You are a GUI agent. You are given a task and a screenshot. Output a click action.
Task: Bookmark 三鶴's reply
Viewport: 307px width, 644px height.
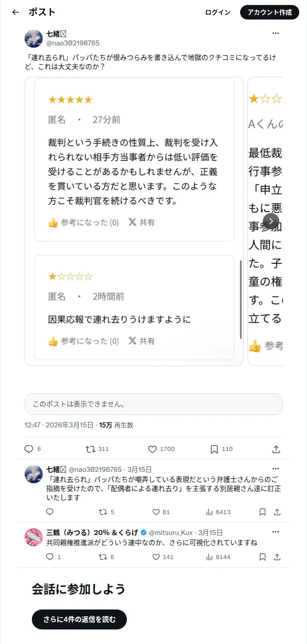(x=262, y=557)
